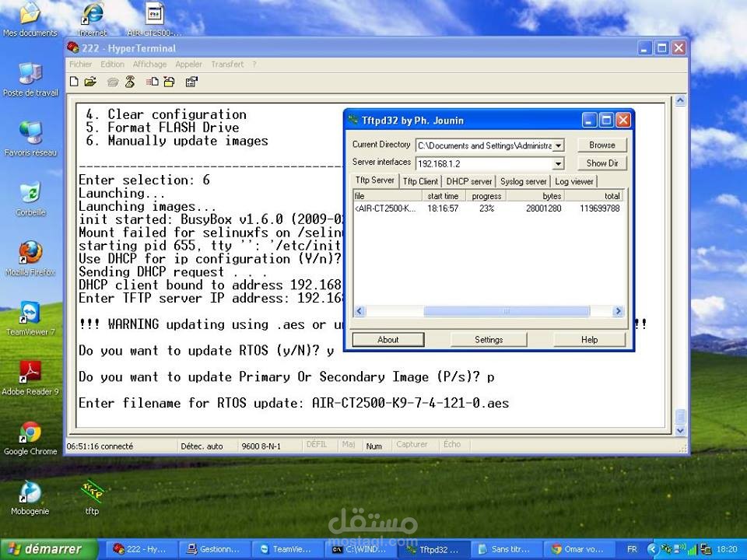Viewport: 747px width, 560px height.
Task: Open Mes documents desktop icon
Action: tap(30, 19)
